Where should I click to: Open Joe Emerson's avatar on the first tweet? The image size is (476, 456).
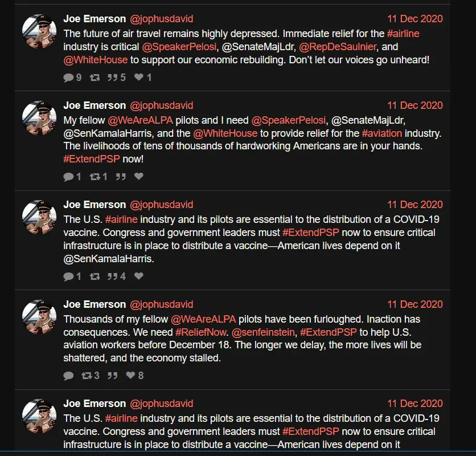pyautogui.click(x=39, y=32)
